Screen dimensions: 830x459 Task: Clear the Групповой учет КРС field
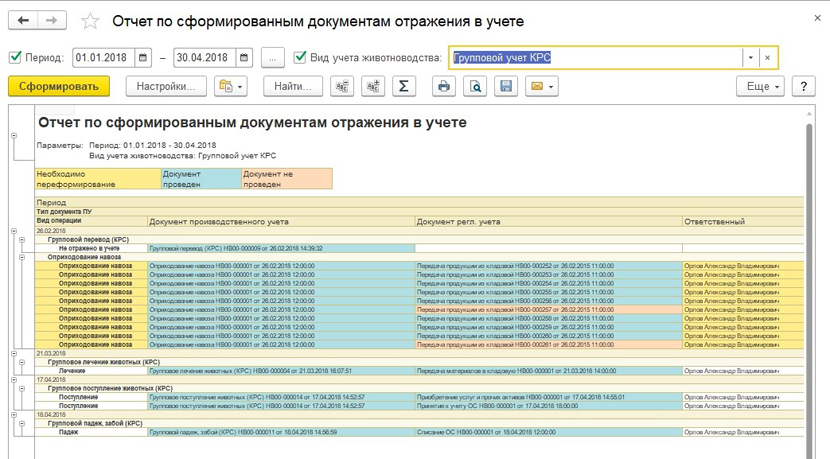pyautogui.click(x=767, y=58)
